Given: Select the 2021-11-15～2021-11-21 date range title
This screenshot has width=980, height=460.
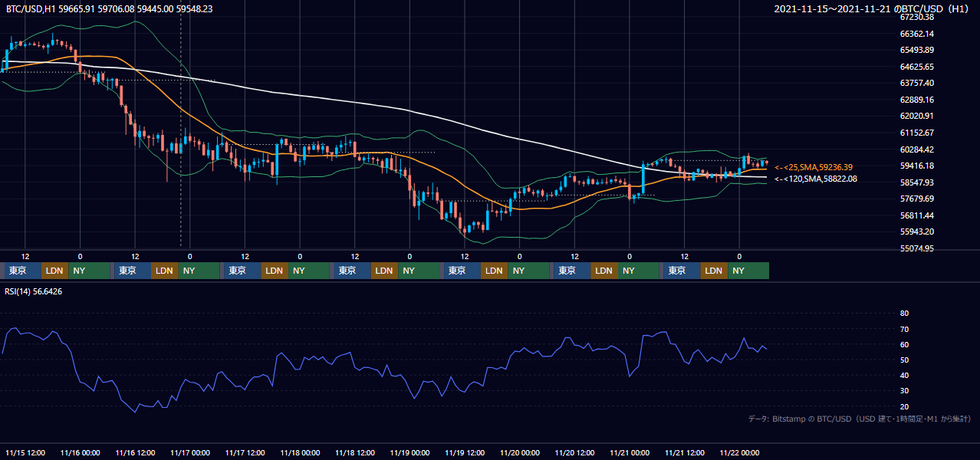Looking at the screenshot, I should [873, 9].
